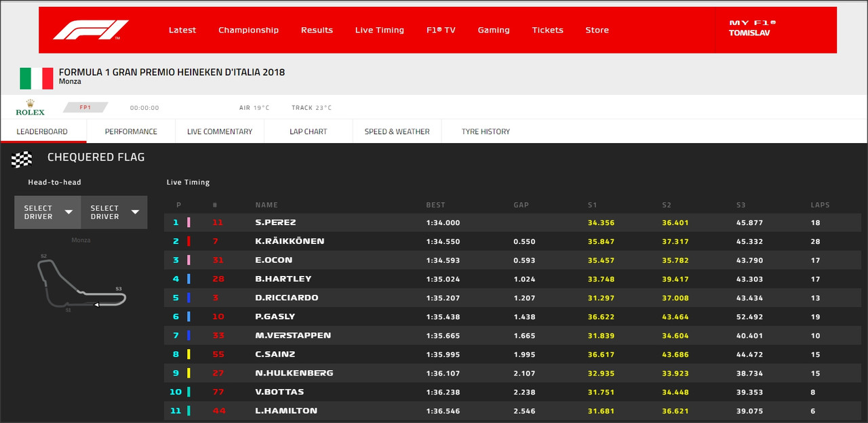Switch to the Tyre History tab
Image resolution: width=868 pixels, height=423 pixels.
pos(486,132)
